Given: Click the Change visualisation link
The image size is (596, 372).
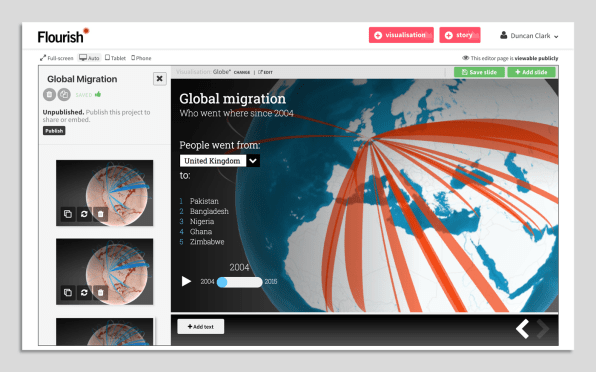Looking at the screenshot, I should pyautogui.click(x=242, y=72).
